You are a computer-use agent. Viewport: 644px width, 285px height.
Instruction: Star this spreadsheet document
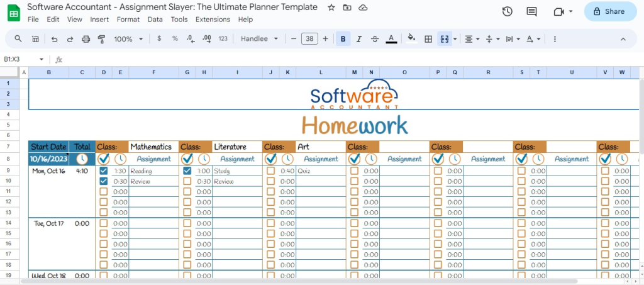tap(331, 8)
